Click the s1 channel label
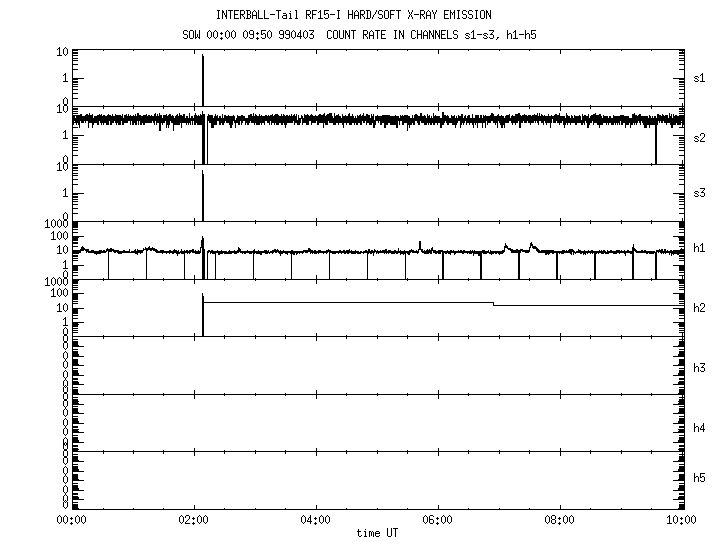The image size is (720, 550). (x=699, y=78)
